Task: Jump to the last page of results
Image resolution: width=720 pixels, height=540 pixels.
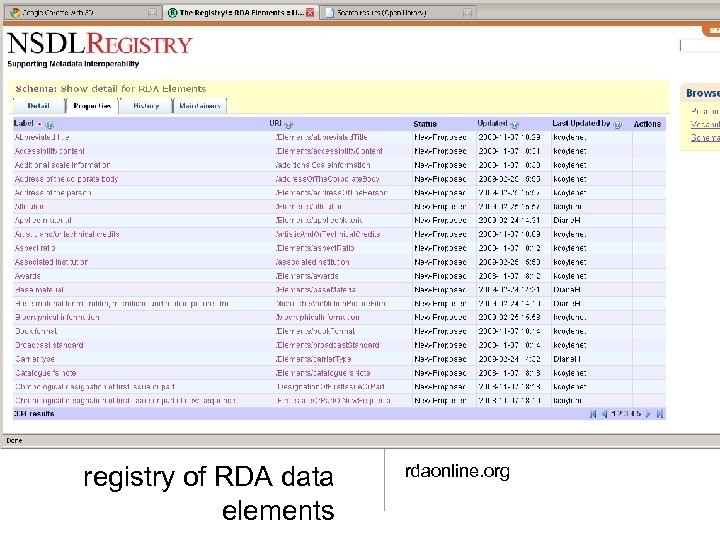Action: coord(660,414)
